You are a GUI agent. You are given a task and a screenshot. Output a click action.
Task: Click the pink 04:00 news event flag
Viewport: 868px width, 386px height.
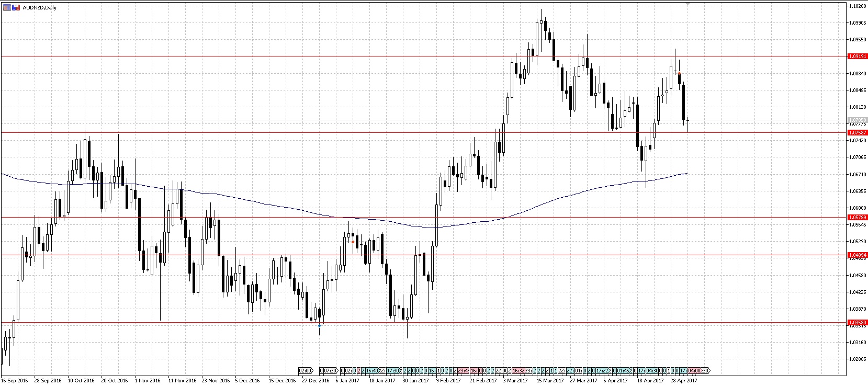695,371
